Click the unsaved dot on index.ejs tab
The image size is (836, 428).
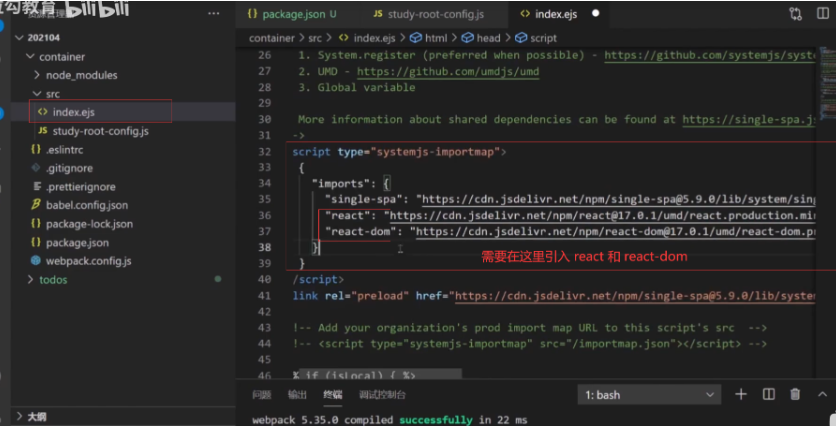click(596, 13)
